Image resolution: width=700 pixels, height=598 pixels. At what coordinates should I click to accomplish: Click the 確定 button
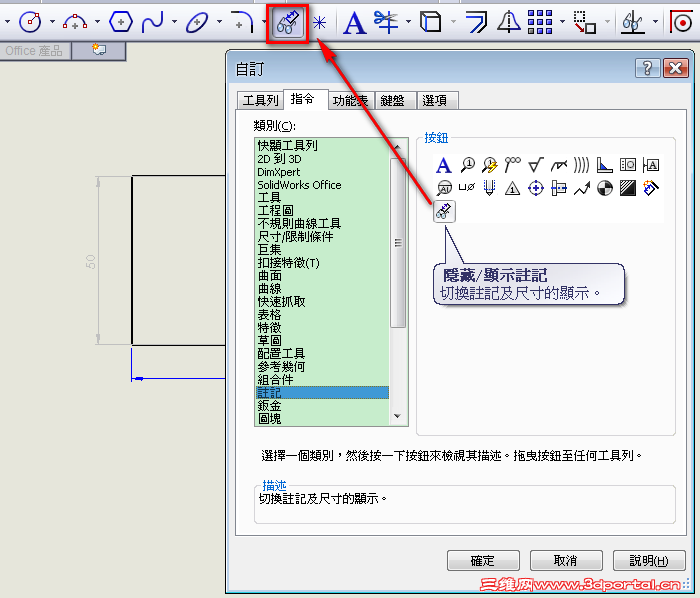pyautogui.click(x=483, y=561)
